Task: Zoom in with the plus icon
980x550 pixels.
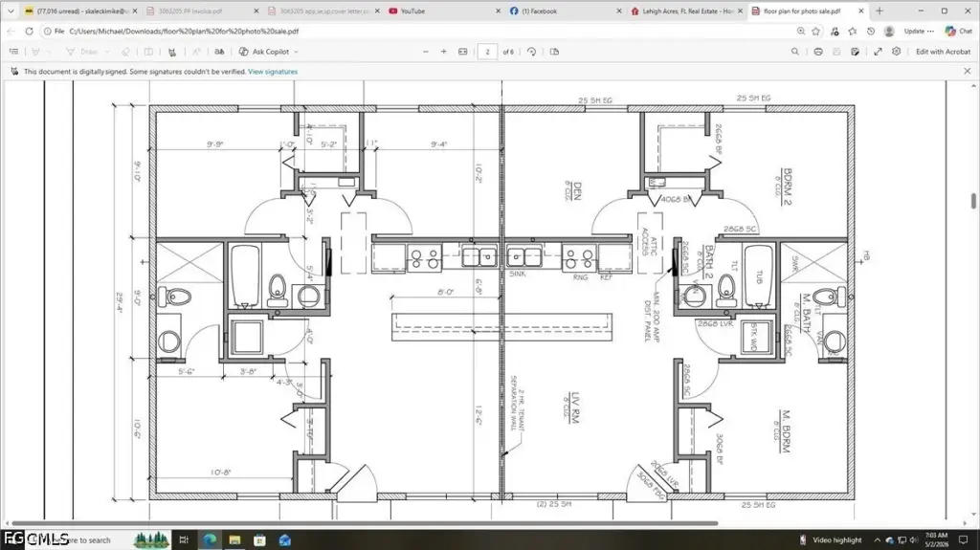Action: (444, 52)
